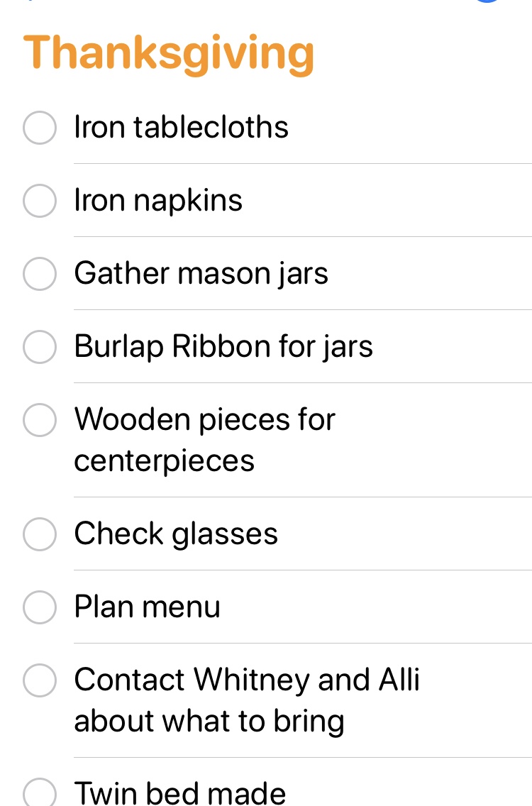Select Contact Whitney and Alli reminder text
Screen dimensions: 532x806
(247, 700)
